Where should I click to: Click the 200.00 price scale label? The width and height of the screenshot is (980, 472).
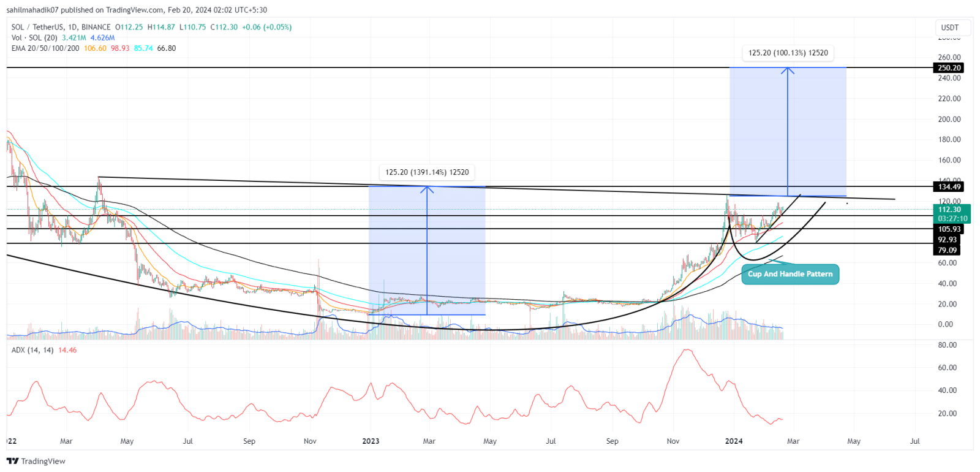(x=949, y=119)
